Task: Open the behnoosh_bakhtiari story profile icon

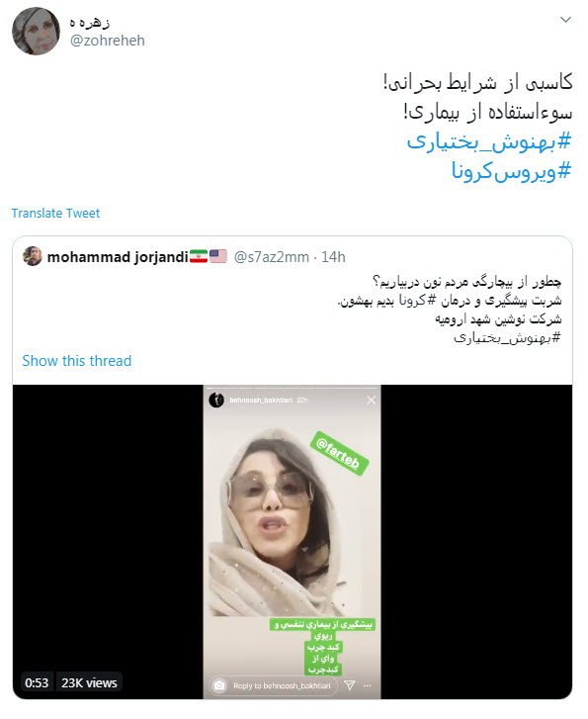Action: click(216, 400)
